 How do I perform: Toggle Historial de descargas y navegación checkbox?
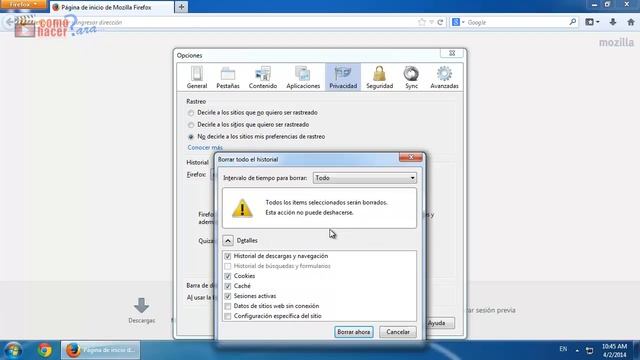point(228,256)
